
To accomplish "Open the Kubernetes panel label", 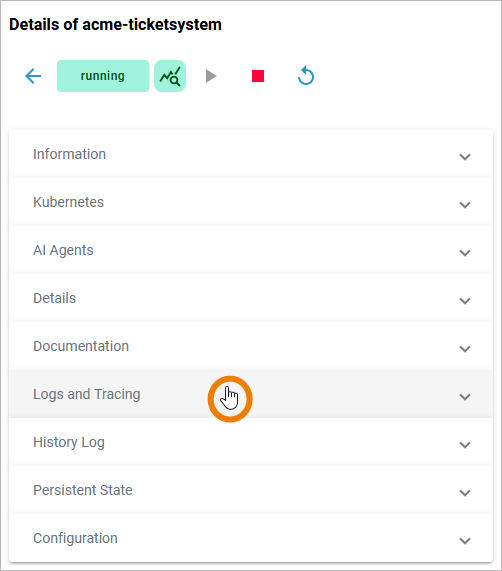I will point(68,202).
